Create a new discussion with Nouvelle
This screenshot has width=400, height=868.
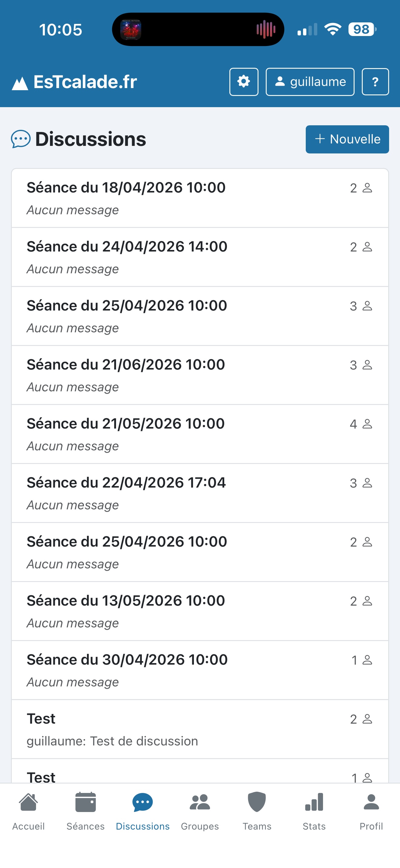click(x=347, y=139)
